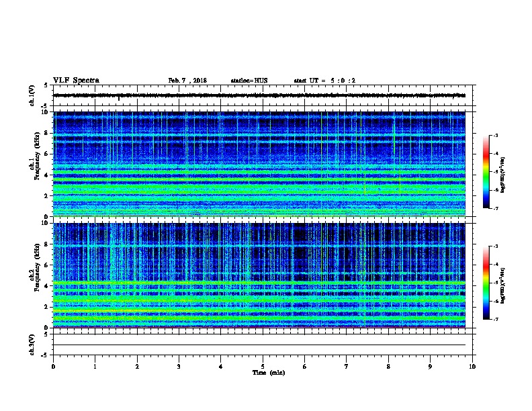This screenshot has width=532, height=411.
Task: Click time axis tick label '6'
Action: click(x=305, y=367)
